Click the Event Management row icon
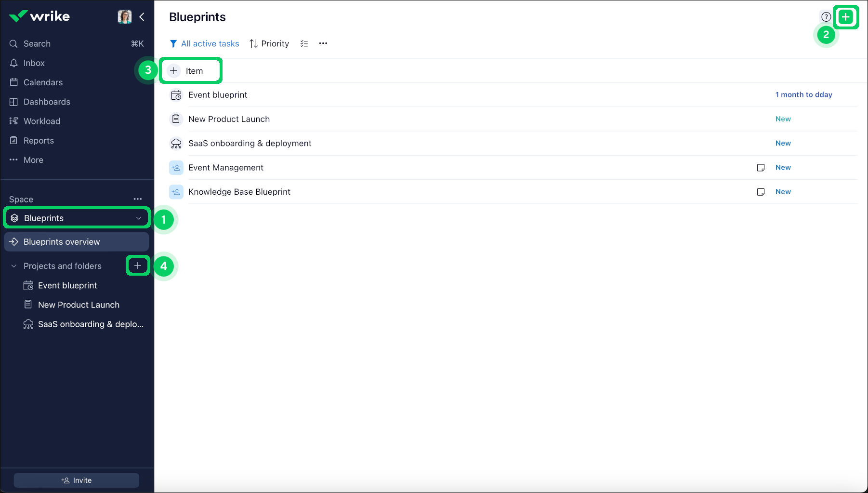The image size is (868, 493). 176,168
